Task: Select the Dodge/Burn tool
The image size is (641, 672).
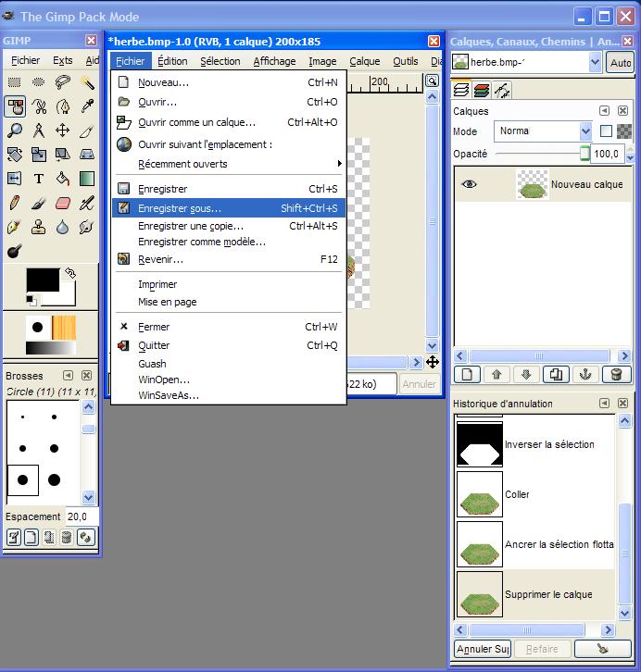Action: click(15, 252)
